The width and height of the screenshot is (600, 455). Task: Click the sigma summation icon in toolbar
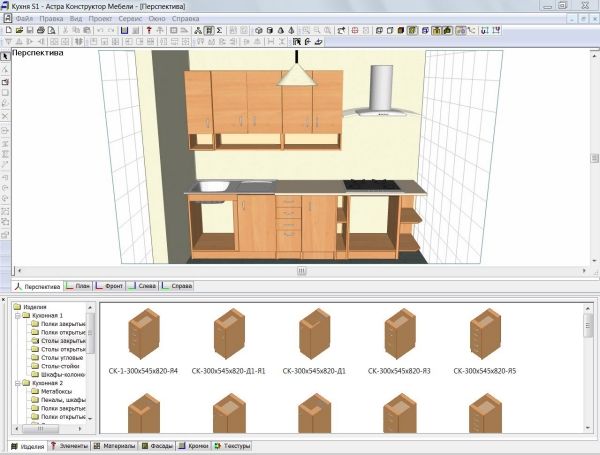coord(219,31)
